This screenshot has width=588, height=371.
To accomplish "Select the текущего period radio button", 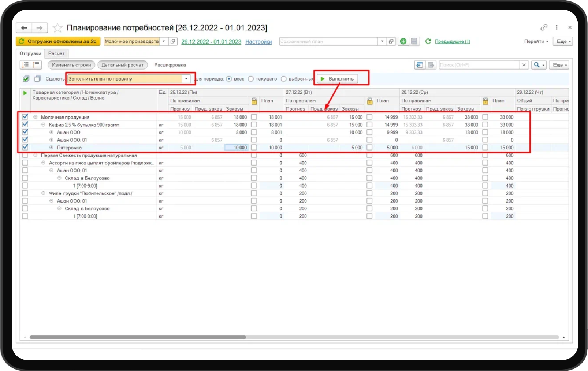I will (251, 79).
